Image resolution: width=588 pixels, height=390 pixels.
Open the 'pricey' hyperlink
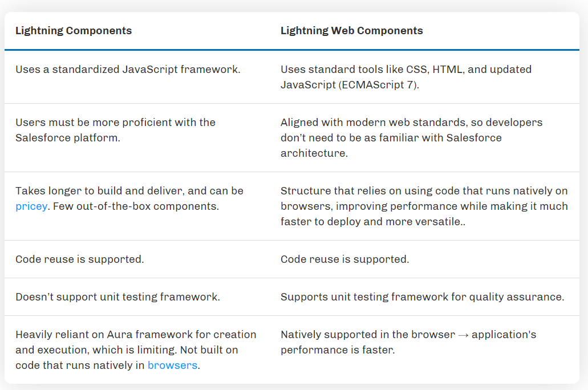click(x=31, y=206)
